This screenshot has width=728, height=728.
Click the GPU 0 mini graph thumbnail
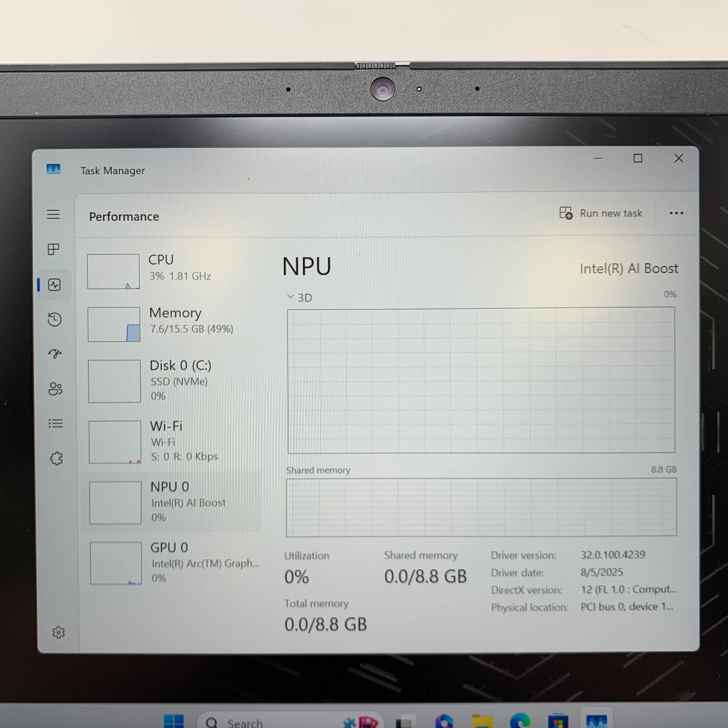click(x=116, y=563)
